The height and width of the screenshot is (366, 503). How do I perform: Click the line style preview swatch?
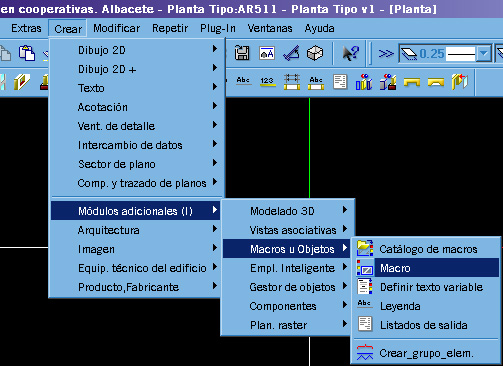(x=460, y=54)
